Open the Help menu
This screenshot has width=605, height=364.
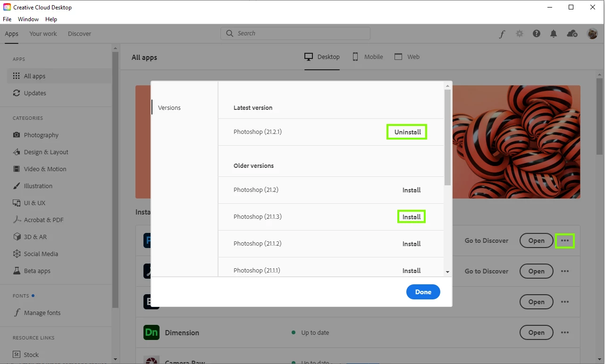(x=51, y=19)
